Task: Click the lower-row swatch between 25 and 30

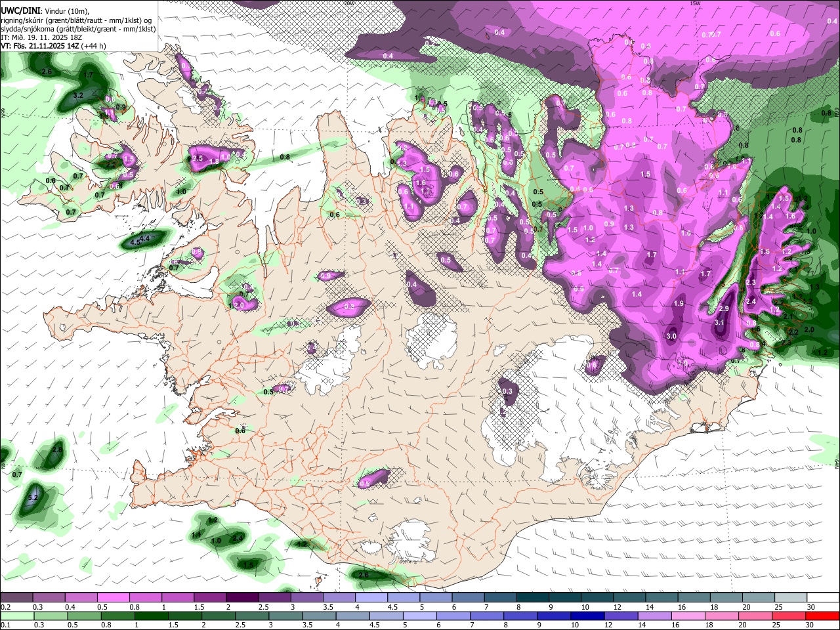Action: [x=788, y=616]
